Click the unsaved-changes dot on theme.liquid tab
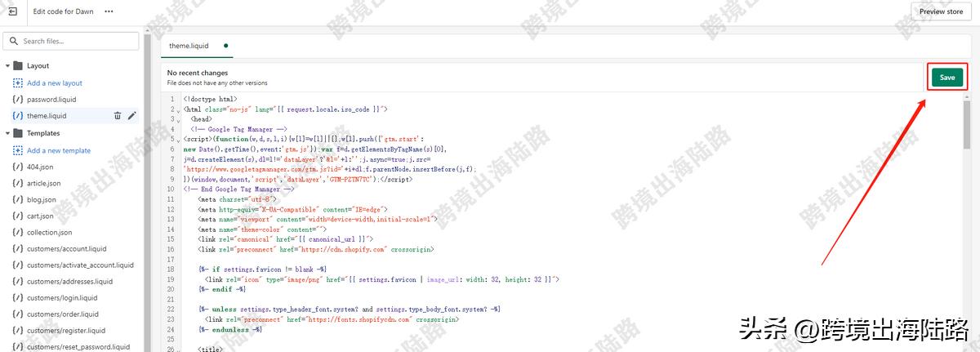The image size is (980, 352). coord(225,46)
